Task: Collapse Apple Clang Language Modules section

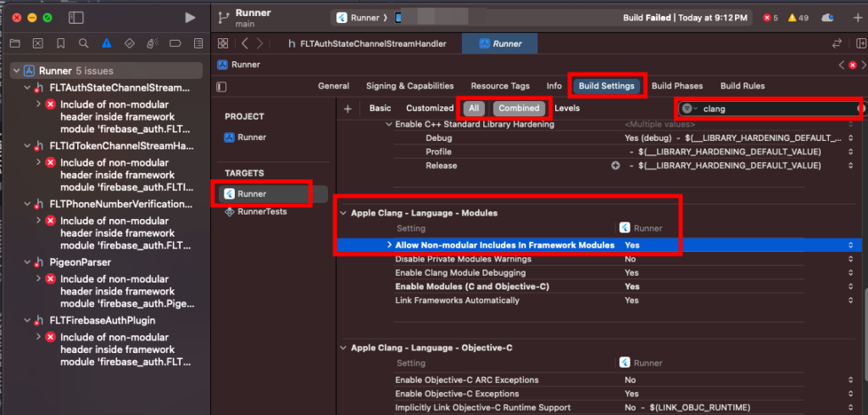Action: 344,213
